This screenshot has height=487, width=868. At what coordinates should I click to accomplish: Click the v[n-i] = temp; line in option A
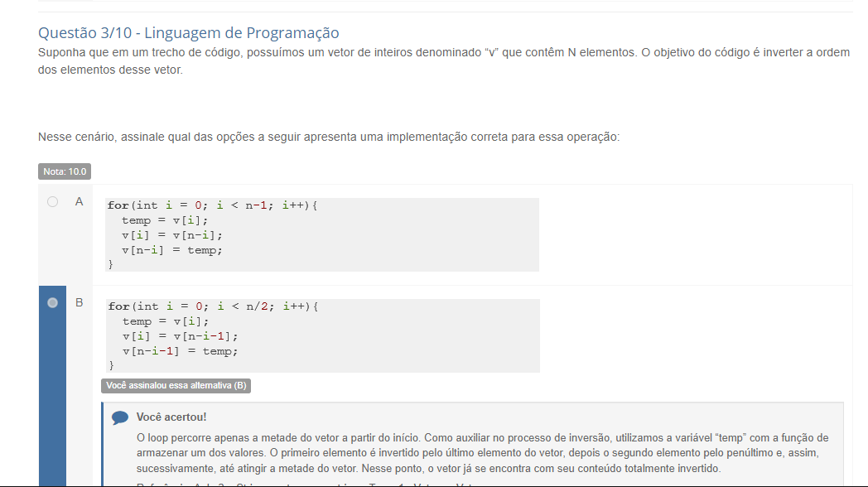(172, 250)
